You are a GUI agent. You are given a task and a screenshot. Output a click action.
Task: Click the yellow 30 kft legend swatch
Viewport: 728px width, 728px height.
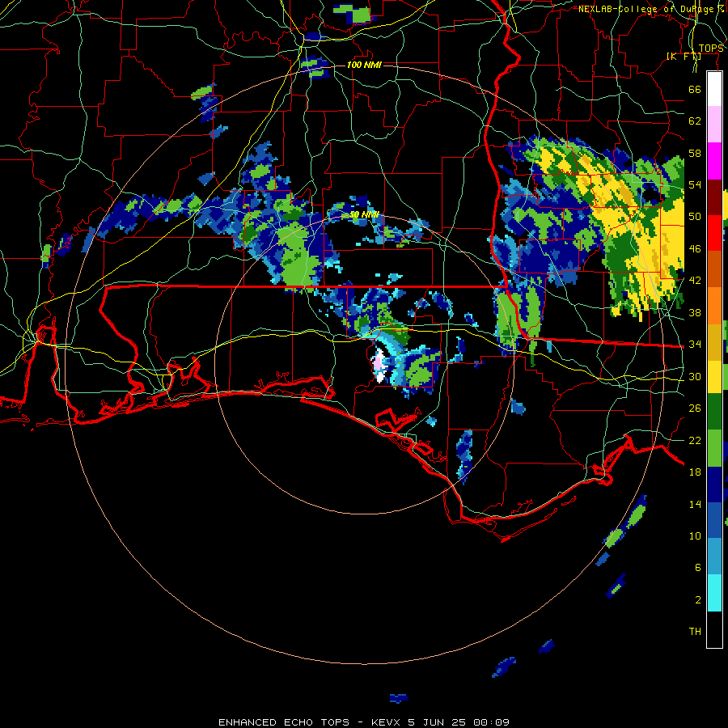[x=714, y=377]
